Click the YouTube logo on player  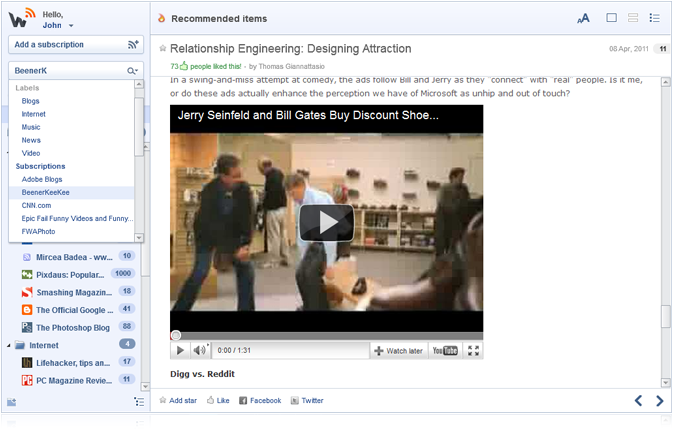coord(444,350)
